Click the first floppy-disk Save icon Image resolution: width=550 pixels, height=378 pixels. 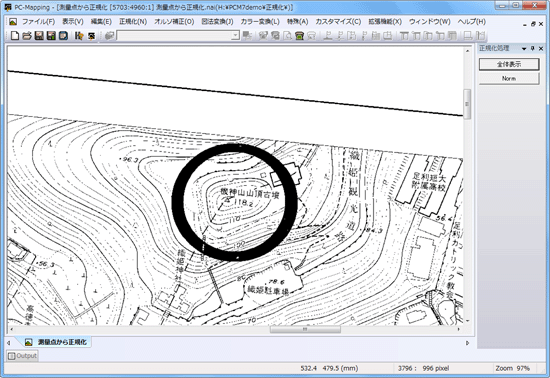[x=39, y=36]
